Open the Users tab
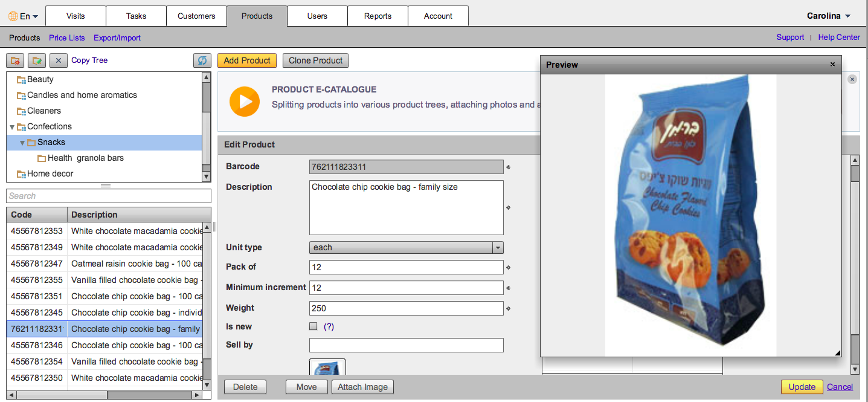Viewport: 868px width, 402px height. click(x=317, y=16)
